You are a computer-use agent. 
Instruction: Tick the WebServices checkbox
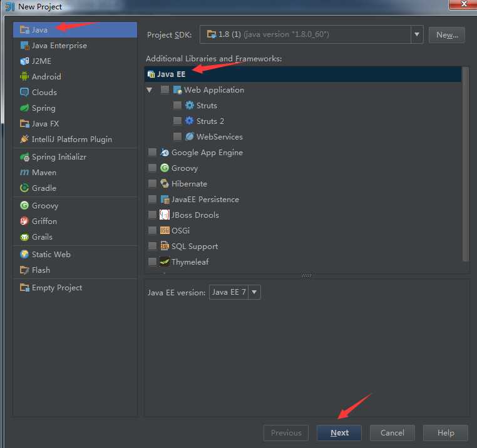pos(177,136)
